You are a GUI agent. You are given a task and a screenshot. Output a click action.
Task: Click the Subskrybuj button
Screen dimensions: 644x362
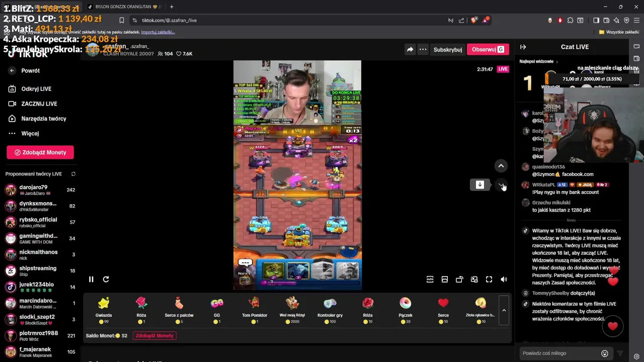[x=448, y=49]
